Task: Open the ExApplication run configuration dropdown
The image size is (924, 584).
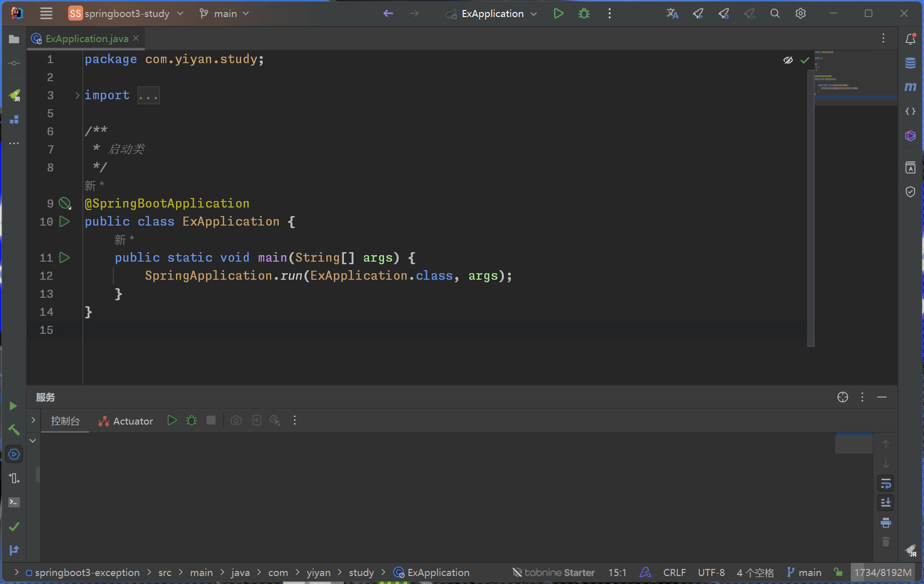Action: click(x=492, y=14)
